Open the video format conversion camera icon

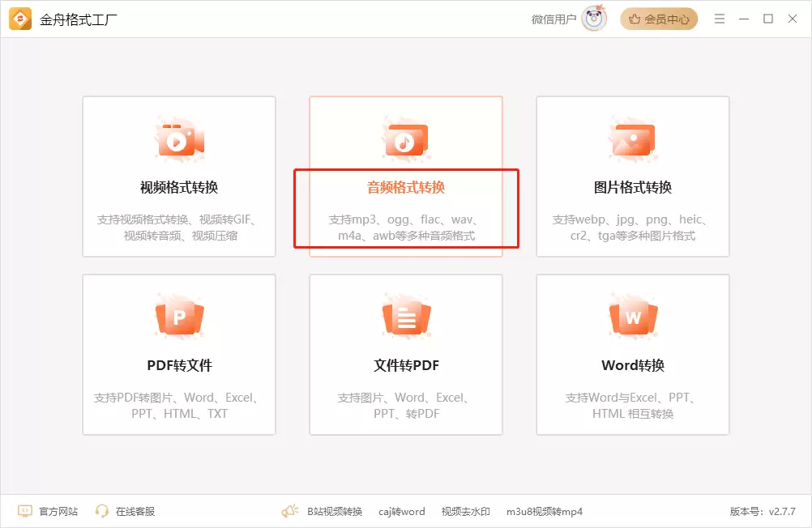[x=179, y=140]
